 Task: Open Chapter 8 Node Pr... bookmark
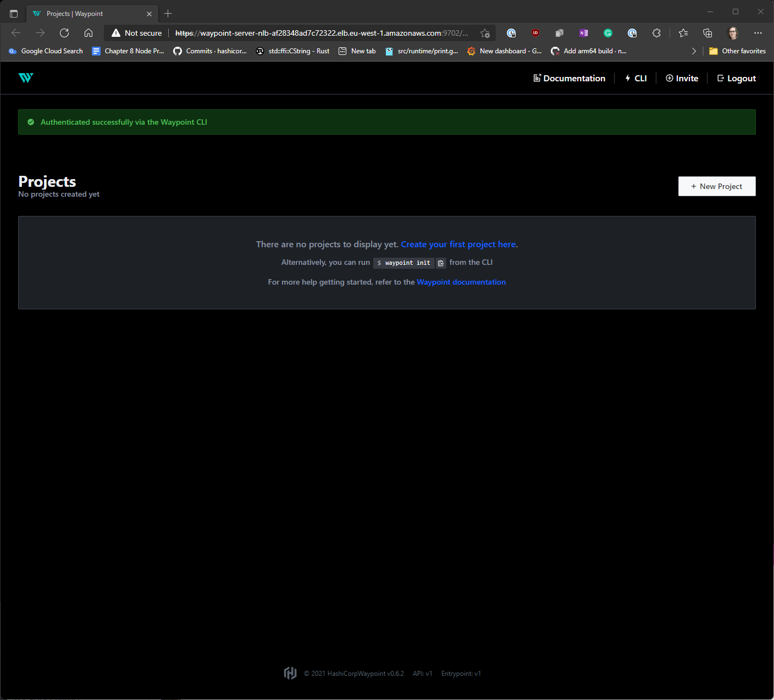[x=128, y=51]
